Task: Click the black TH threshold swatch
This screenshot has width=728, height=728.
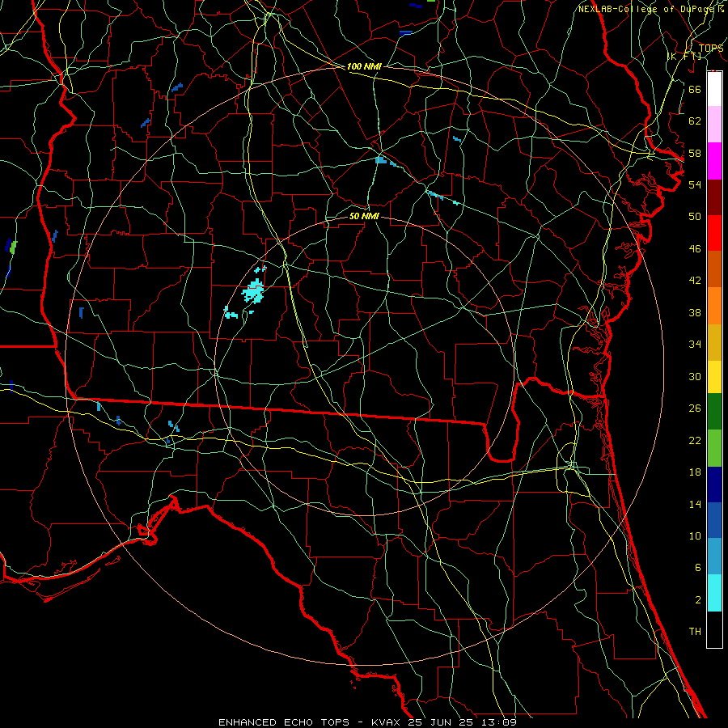Action: point(714,629)
